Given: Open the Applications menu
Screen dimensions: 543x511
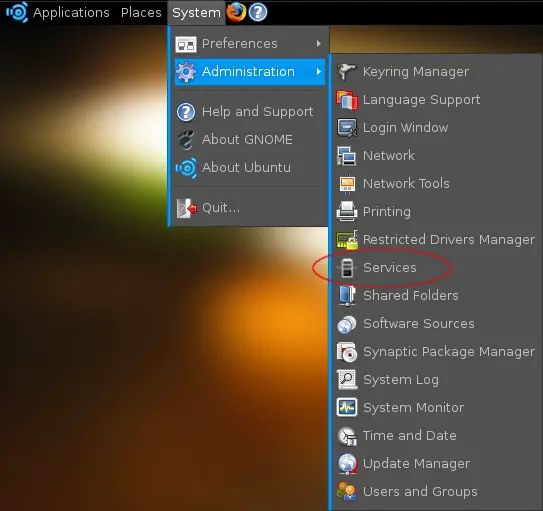Looking at the screenshot, I should [x=71, y=12].
